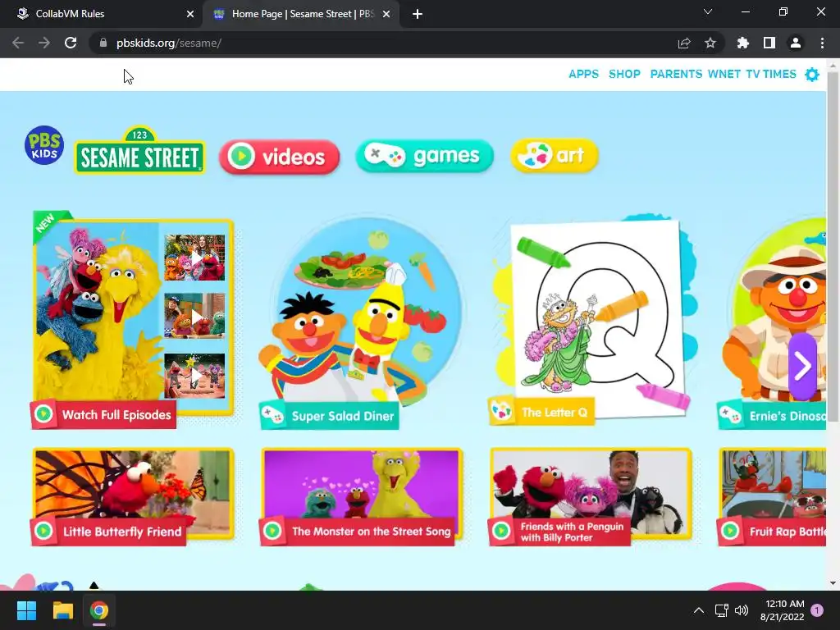Click play icon on Fruit Rap Battle label

tap(729, 531)
